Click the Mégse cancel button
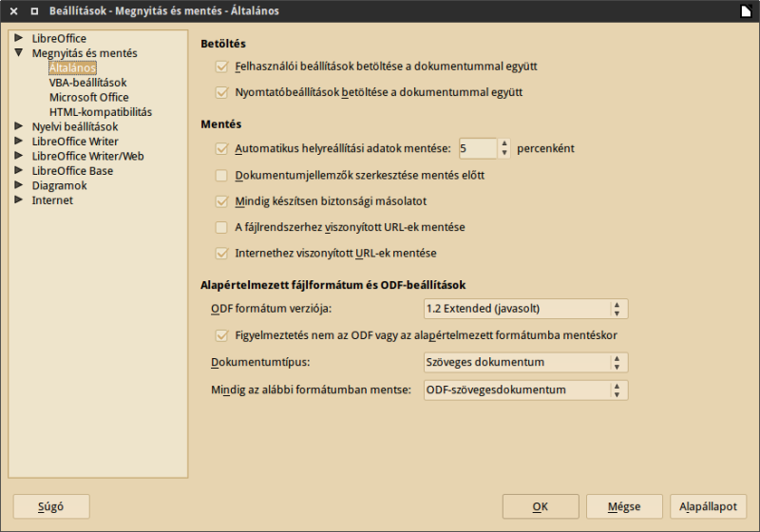The image size is (760, 532). pyautogui.click(x=623, y=506)
